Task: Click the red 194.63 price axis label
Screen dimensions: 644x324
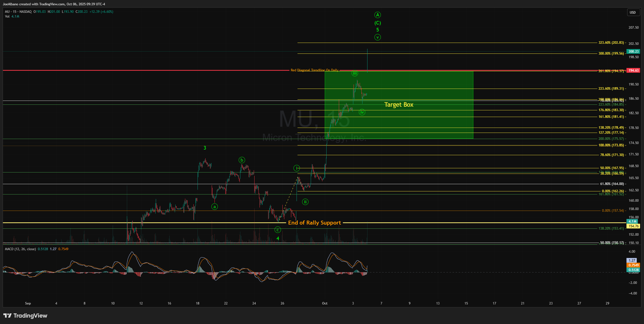Action: pos(633,70)
